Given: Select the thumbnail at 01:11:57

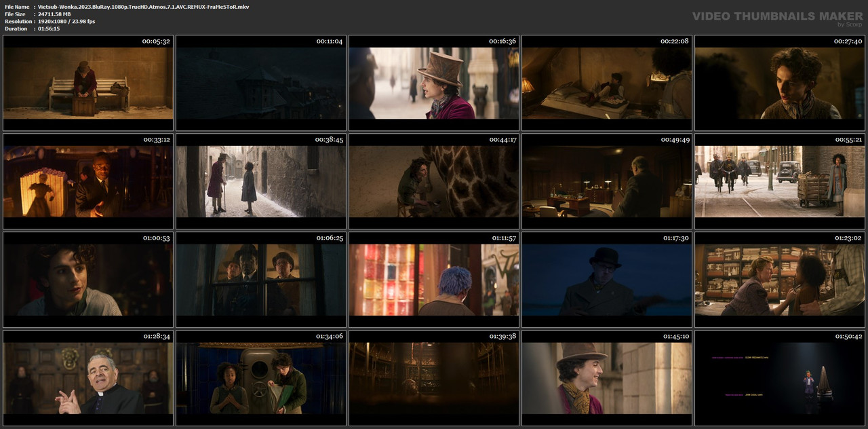Looking at the screenshot, I should (434, 280).
